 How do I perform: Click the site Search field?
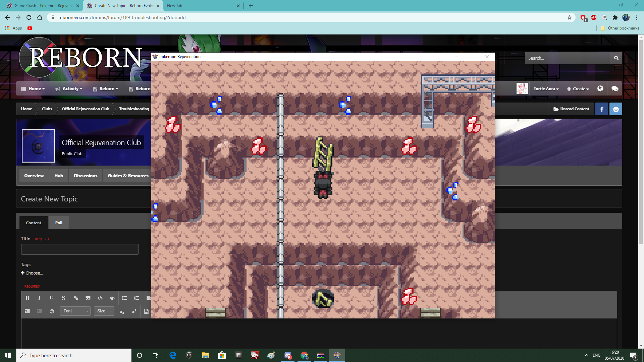point(568,58)
